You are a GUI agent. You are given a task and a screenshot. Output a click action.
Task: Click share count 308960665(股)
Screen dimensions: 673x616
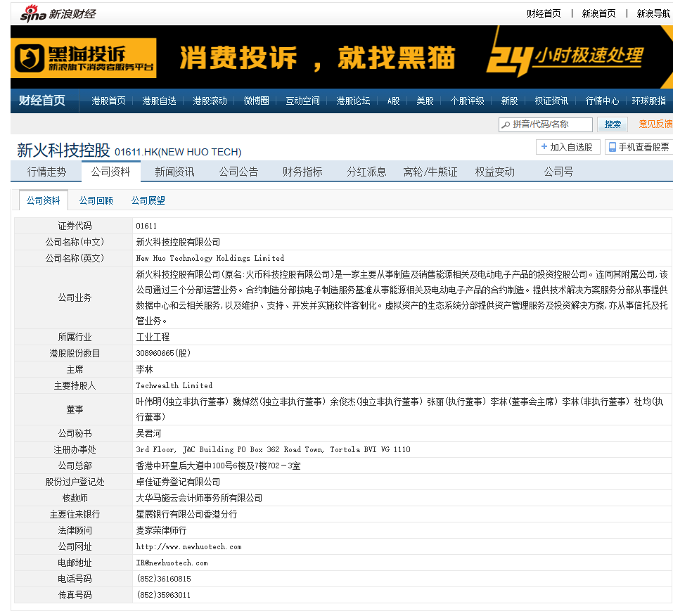pyautogui.click(x=163, y=353)
